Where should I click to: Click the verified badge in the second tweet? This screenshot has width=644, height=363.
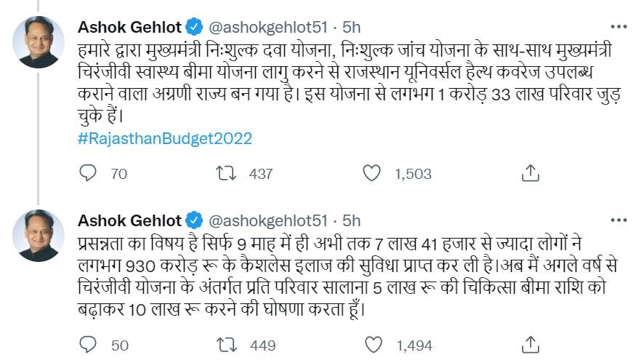[193, 220]
